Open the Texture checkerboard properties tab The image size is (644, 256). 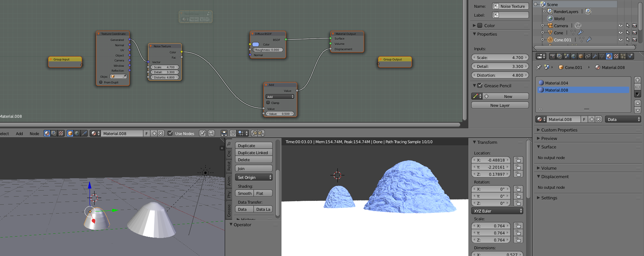[616, 56]
